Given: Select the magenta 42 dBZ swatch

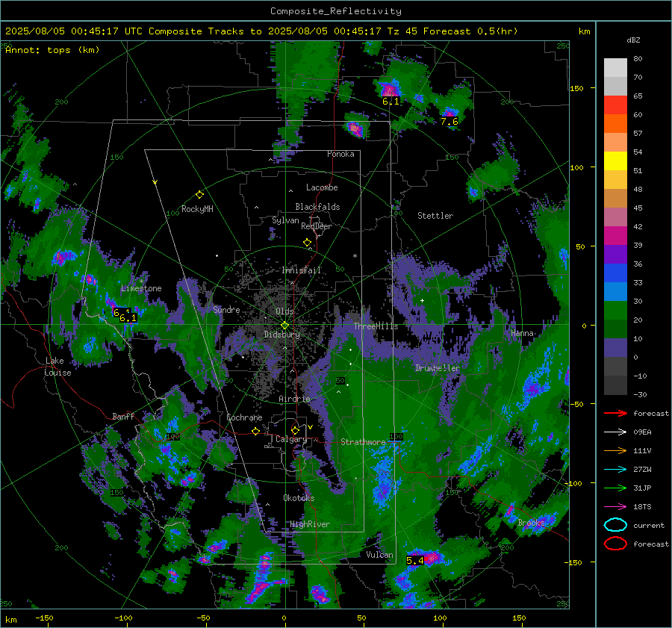Looking at the screenshot, I should pyautogui.click(x=615, y=236).
